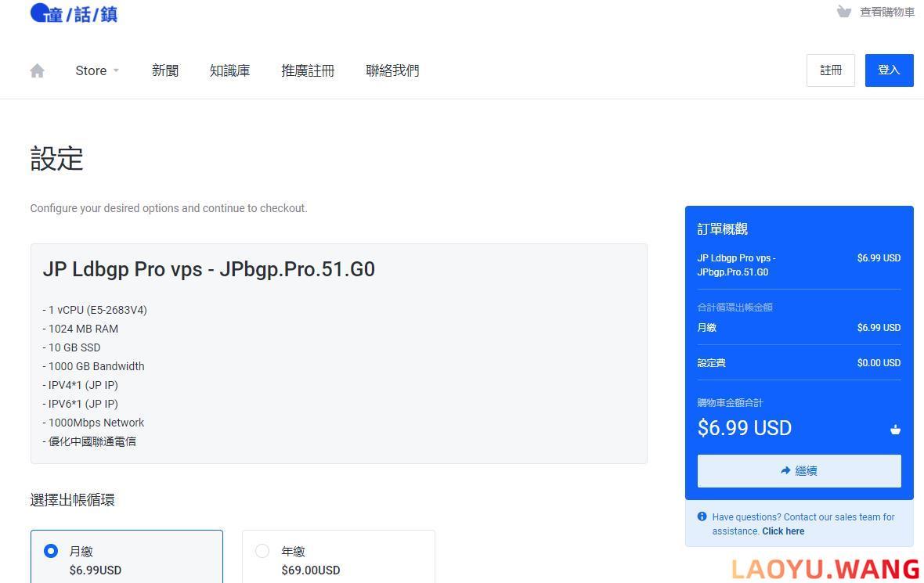Viewport: 924px width, 583px height.
Task: Click the '1000Mbps Network' spec line
Action: point(93,423)
